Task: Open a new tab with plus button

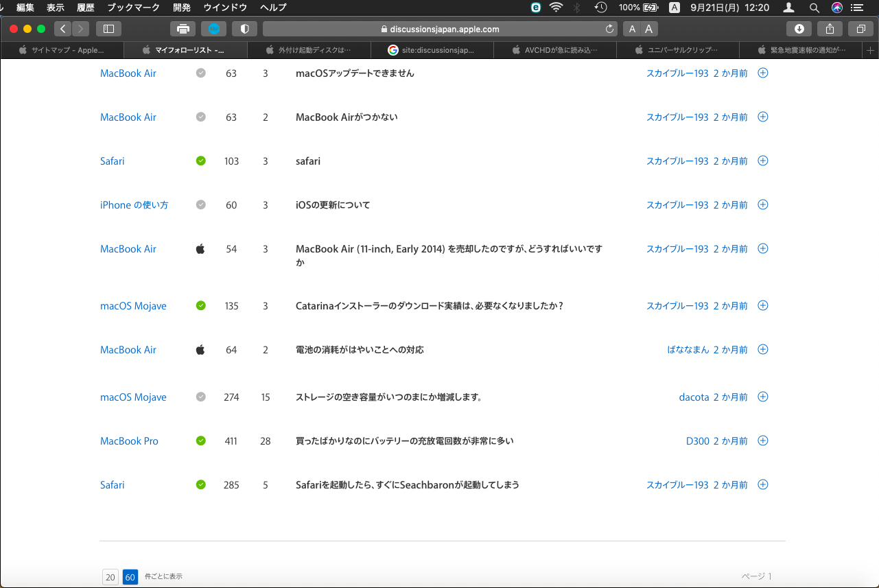Action: click(871, 50)
